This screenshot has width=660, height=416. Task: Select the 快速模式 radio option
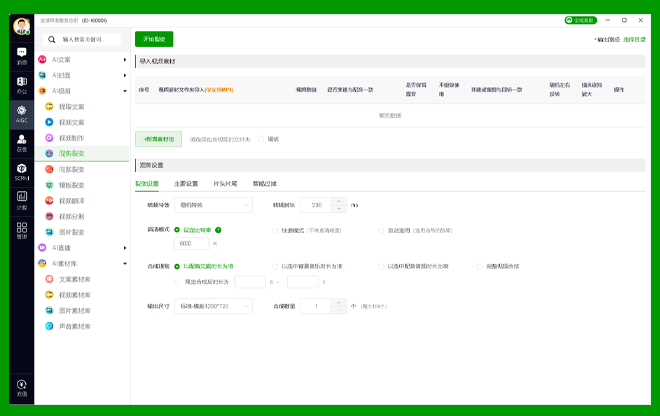coord(276,230)
